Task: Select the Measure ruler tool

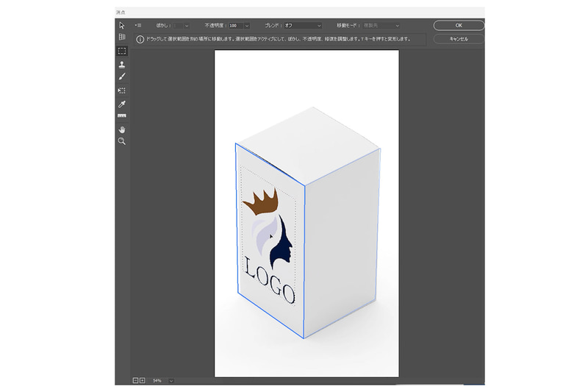Action: click(122, 116)
